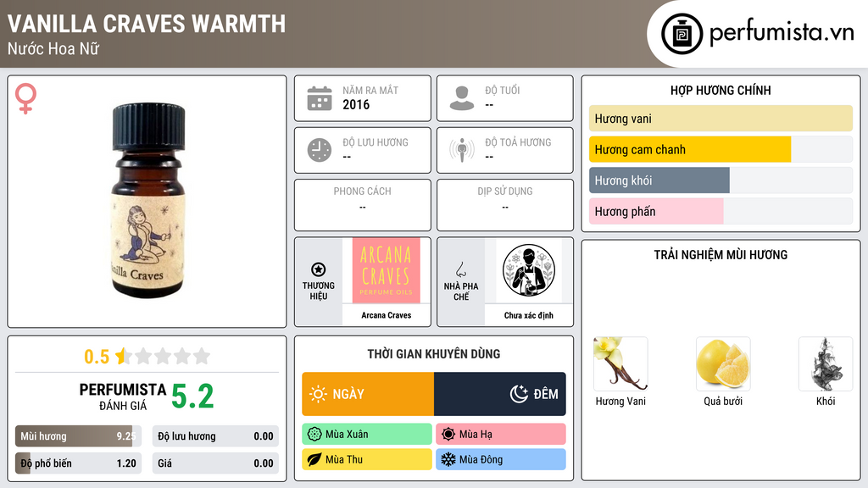Click the Trải nghiệm mùi hương heading
This screenshot has height=488, width=868.
[721, 255]
